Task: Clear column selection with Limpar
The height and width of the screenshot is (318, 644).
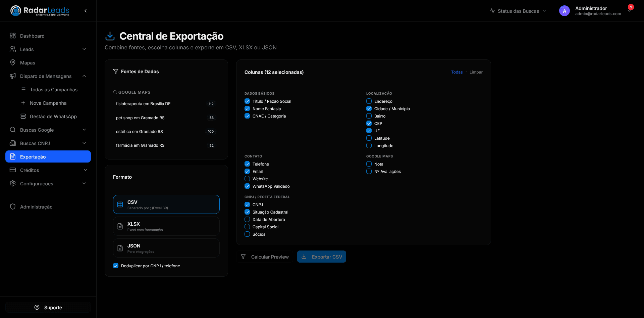Action: tap(476, 72)
